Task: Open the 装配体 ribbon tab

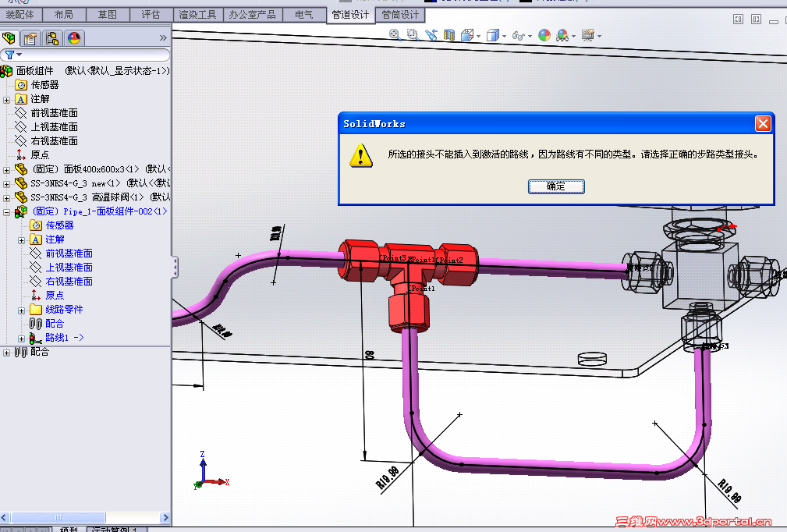Action: coord(20,15)
